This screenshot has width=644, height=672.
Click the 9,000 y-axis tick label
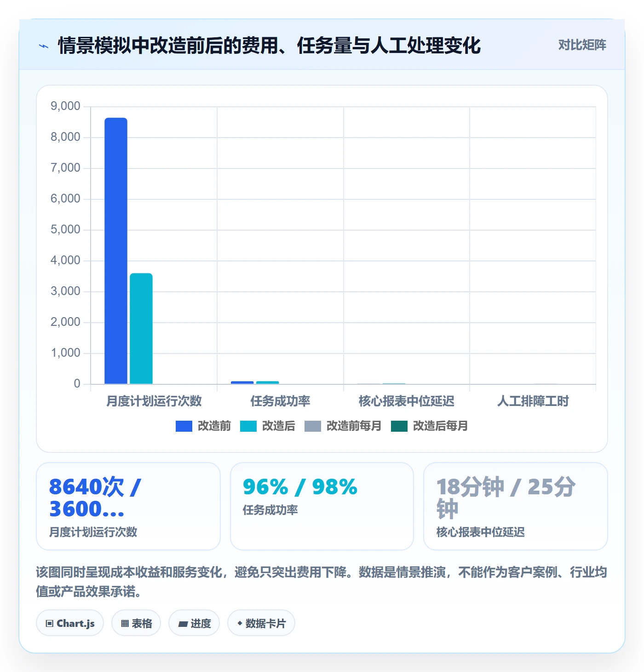click(x=65, y=106)
